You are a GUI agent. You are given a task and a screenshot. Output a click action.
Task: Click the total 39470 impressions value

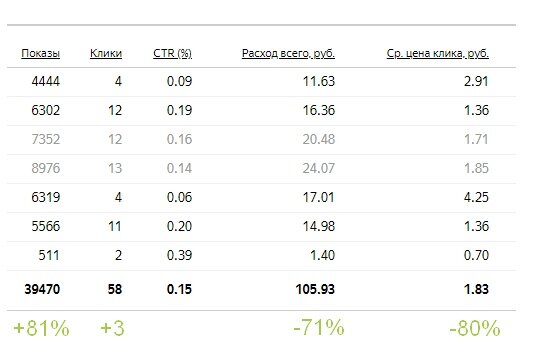[42, 289]
